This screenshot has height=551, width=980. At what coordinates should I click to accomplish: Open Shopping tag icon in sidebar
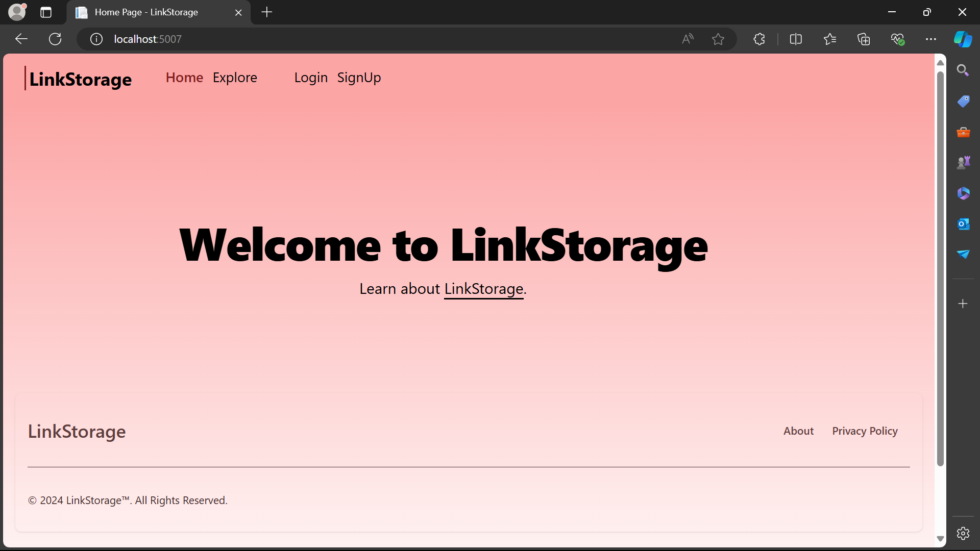(x=963, y=102)
